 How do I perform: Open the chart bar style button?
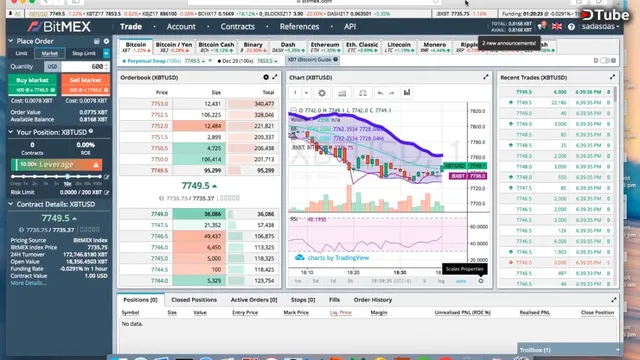pyautogui.click(x=407, y=93)
